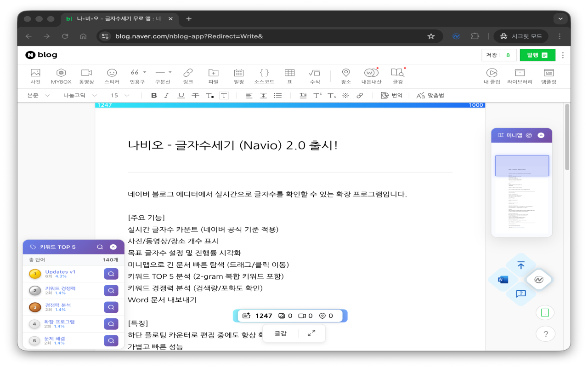588x368 pixels.
Task: Open 글감 material search in toolbar
Action: [397, 76]
